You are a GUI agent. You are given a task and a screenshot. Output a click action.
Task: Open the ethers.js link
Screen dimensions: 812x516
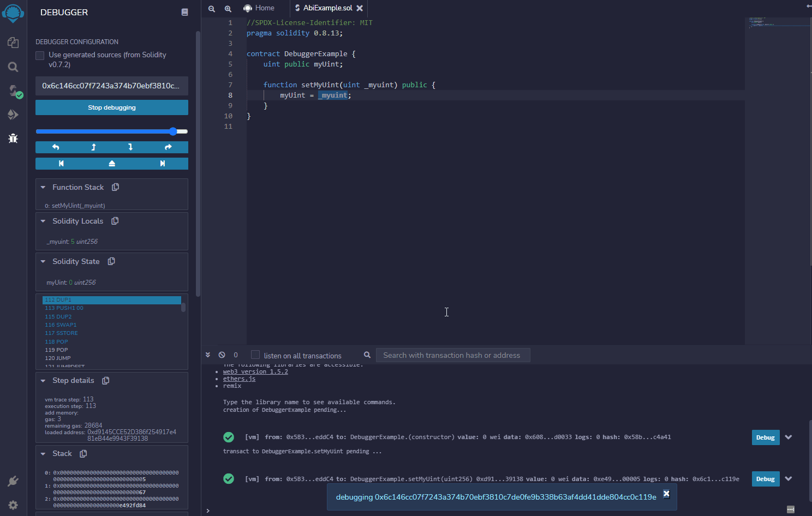pyautogui.click(x=239, y=379)
